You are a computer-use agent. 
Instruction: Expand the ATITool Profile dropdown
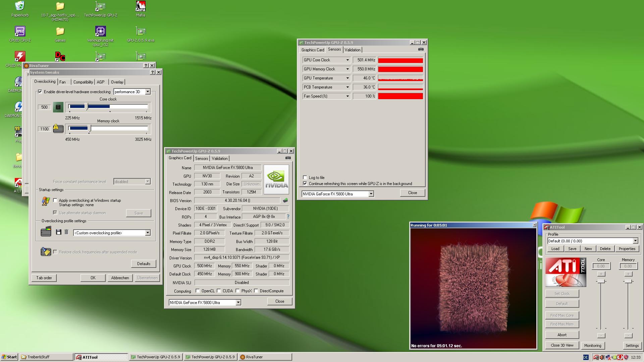click(x=635, y=241)
